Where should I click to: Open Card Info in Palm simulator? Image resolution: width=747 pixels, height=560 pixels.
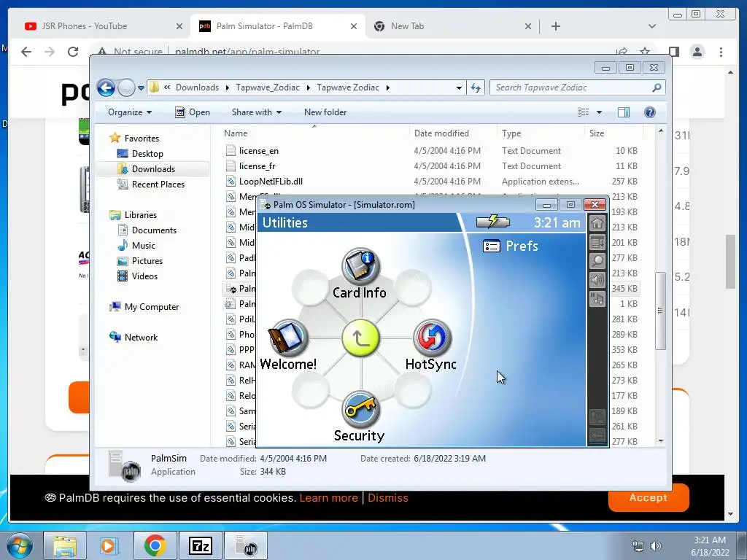pyautogui.click(x=360, y=267)
